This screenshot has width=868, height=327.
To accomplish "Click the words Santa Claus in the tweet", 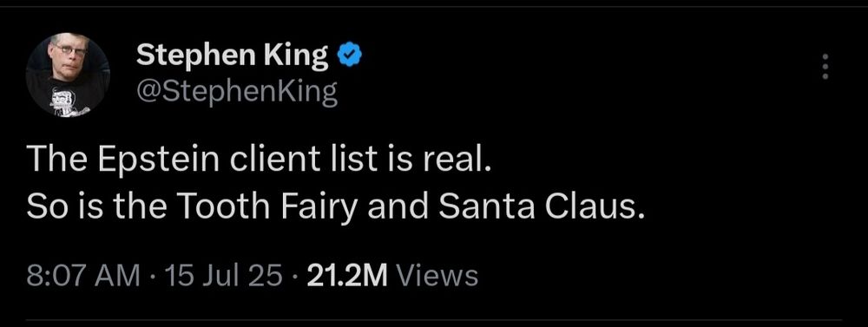I will click(x=539, y=206).
